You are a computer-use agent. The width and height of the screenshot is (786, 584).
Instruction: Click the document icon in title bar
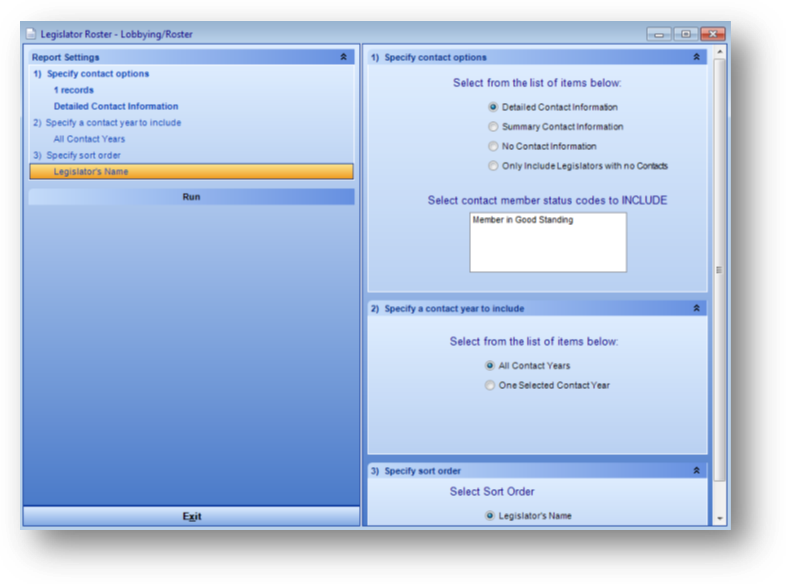tap(31, 34)
